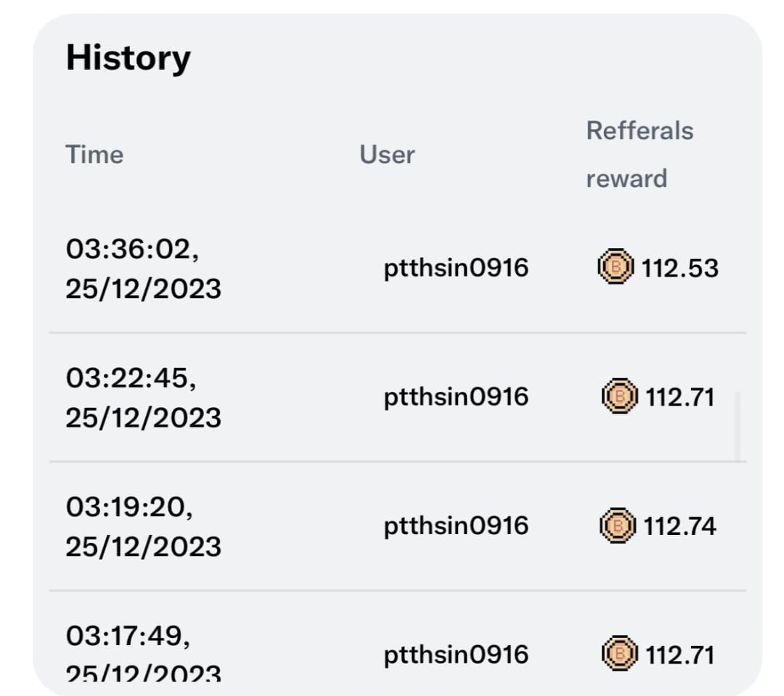
Task: Select the Refferals reward column header
Action: 640,155
